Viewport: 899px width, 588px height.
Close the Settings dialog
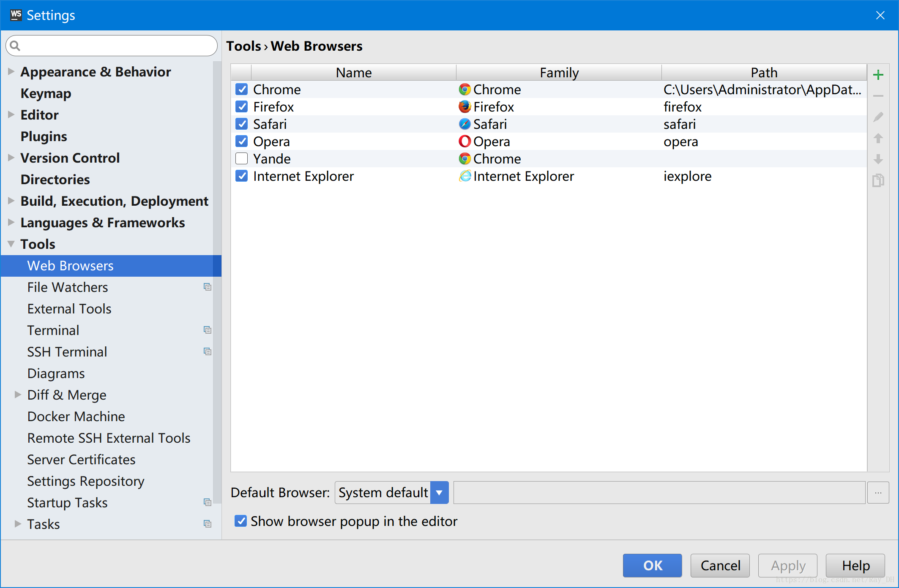(880, 15)
